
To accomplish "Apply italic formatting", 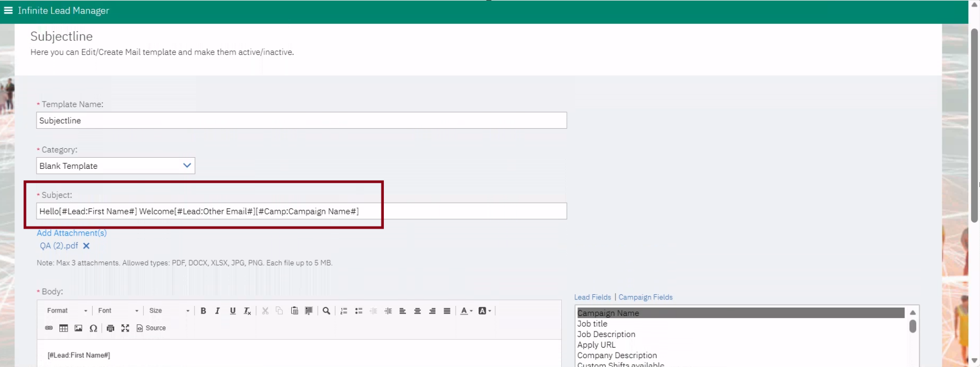I will click(217, 311).
